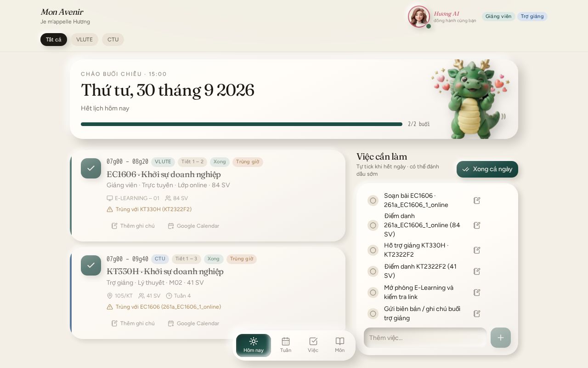
Task: Click Thêm ghi chú under KT330H
Action: (x=133, y=323)
